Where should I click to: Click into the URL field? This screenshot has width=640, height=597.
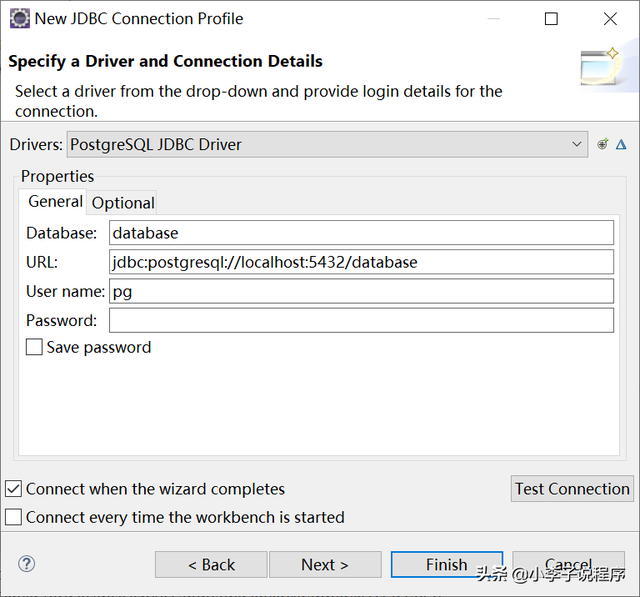point(361,262)
